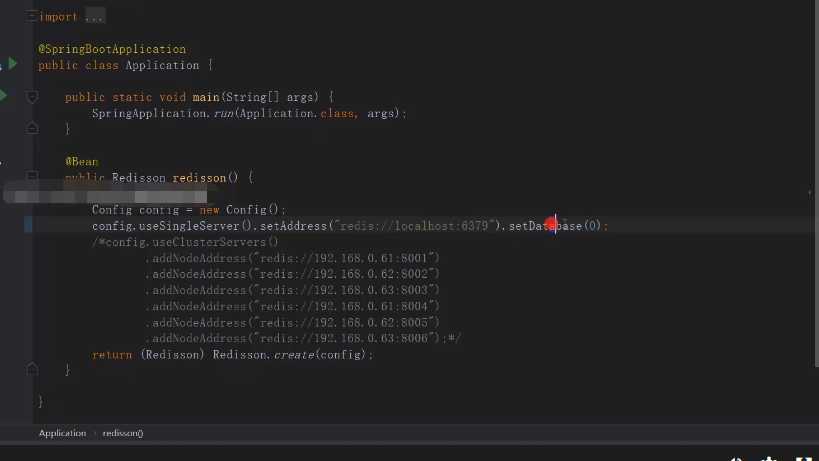Expand the folded import block
The image size is (819, 461).
31,17
